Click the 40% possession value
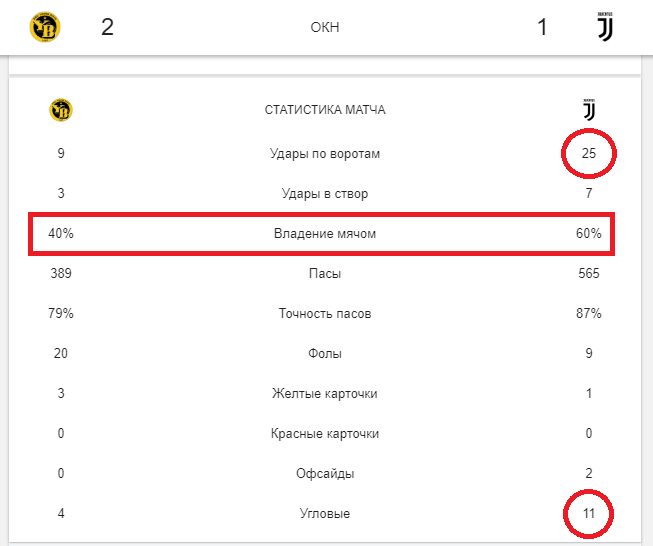 coord(60,234)
